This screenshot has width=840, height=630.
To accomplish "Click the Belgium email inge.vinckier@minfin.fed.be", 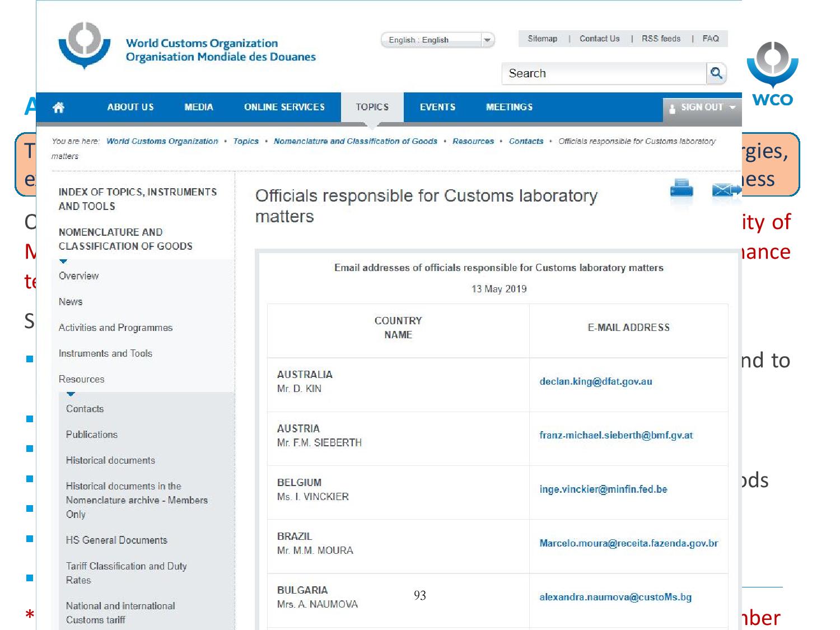I will (x=603, y=489).
